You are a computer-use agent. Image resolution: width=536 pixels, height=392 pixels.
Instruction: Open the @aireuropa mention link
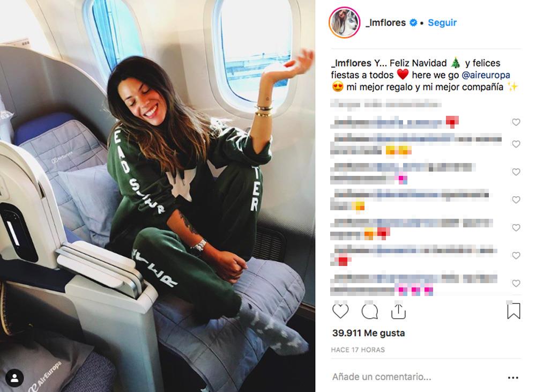(x=486, y=75)
